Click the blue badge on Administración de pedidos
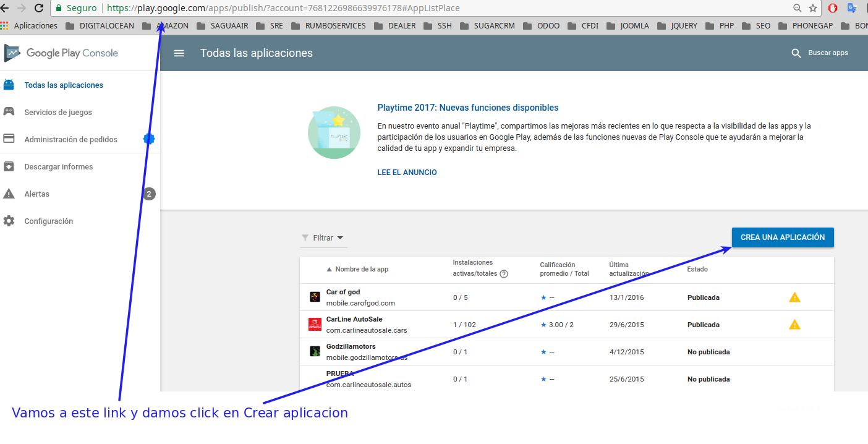The height and width of the screenshot is (444, 868). click(x=149, y=139)
